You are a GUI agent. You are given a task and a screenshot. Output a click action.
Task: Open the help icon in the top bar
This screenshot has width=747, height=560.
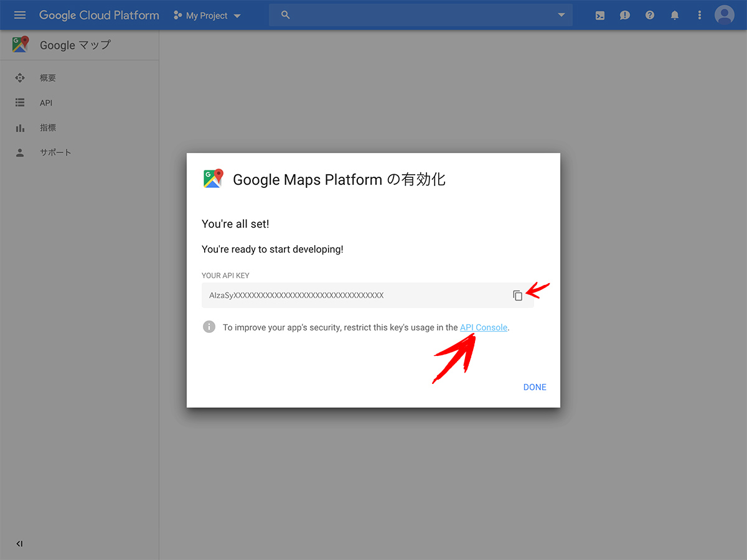click(649, 15)
